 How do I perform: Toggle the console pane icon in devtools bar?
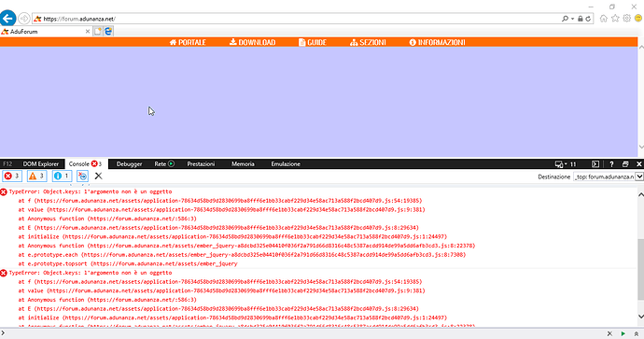click(x=595, y=164)
